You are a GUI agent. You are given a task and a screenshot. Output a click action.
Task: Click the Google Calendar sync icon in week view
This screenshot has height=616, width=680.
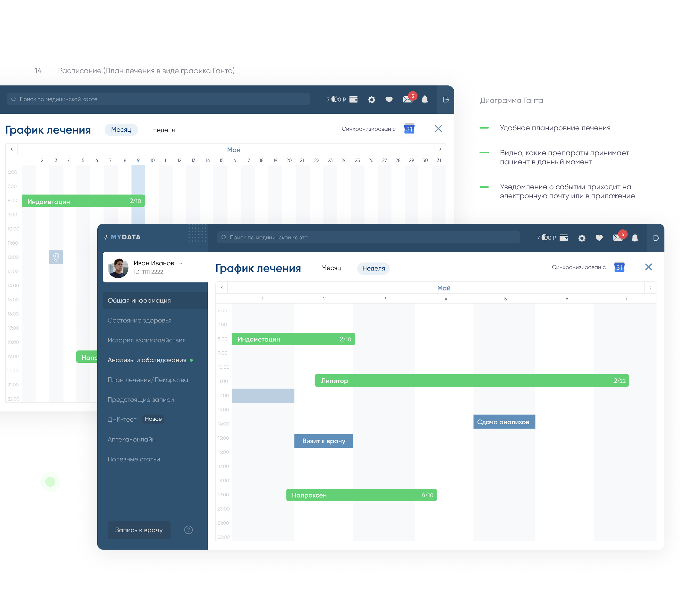pyautogui.click(x=619, y=267)
